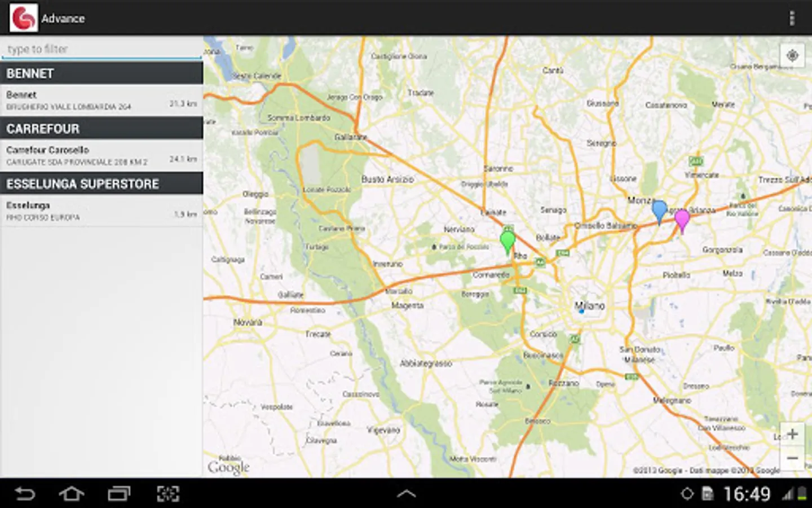The height and width of the screenshot is (508, 812).
Task: Click the Gorgonzola map label
Action: tap(722, 249)
